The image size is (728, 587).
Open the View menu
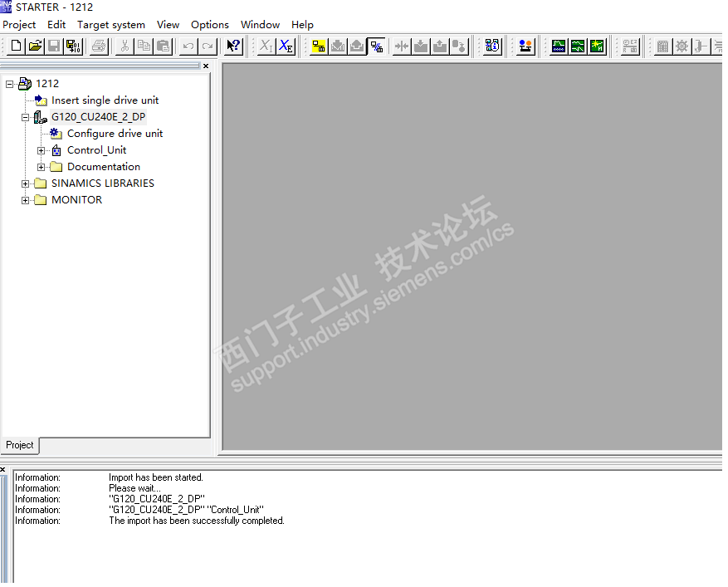click(x=168, y=25)
